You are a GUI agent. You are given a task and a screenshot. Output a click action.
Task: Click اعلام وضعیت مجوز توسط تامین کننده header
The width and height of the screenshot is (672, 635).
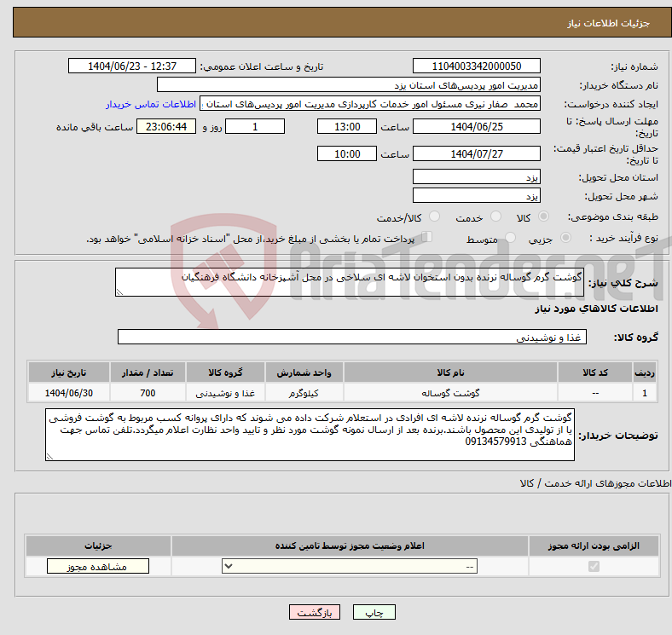(350, 546)
